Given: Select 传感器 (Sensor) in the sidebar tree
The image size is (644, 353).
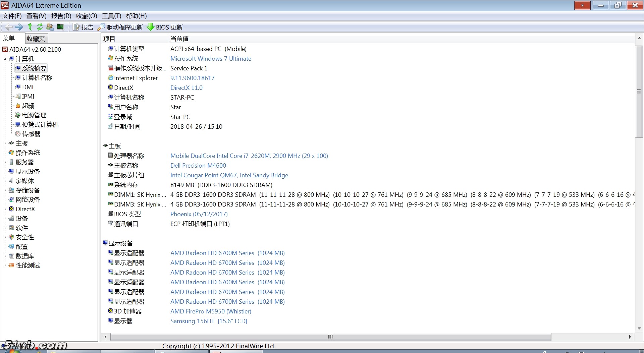Looking at the screenshot, I should [x=31, y=134].
